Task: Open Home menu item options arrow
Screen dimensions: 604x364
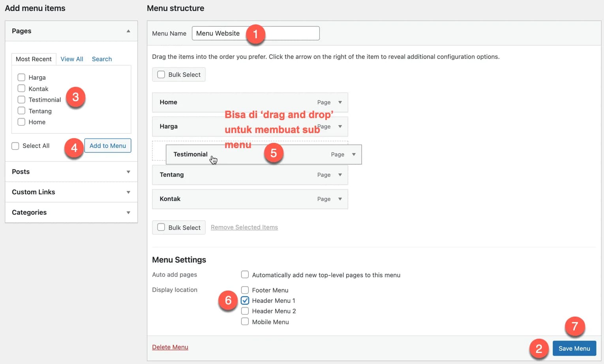Action: click(340, 102)
